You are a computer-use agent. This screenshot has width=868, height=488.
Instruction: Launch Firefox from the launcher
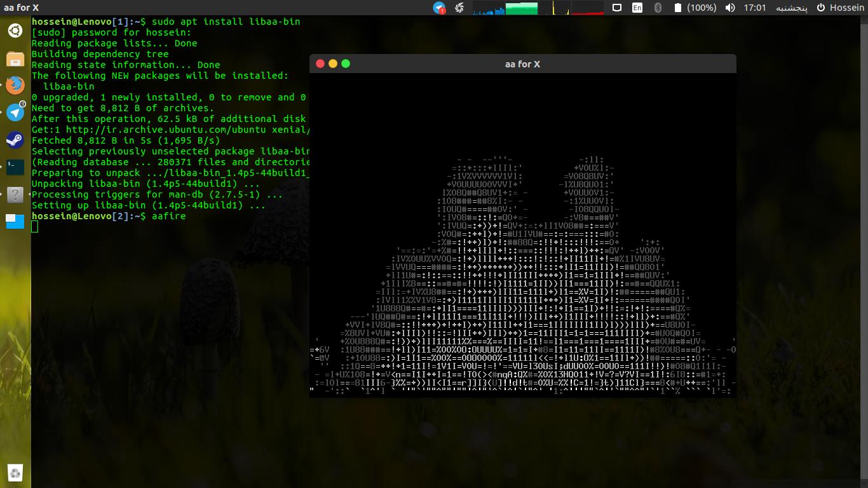click(x=15, y=85)
